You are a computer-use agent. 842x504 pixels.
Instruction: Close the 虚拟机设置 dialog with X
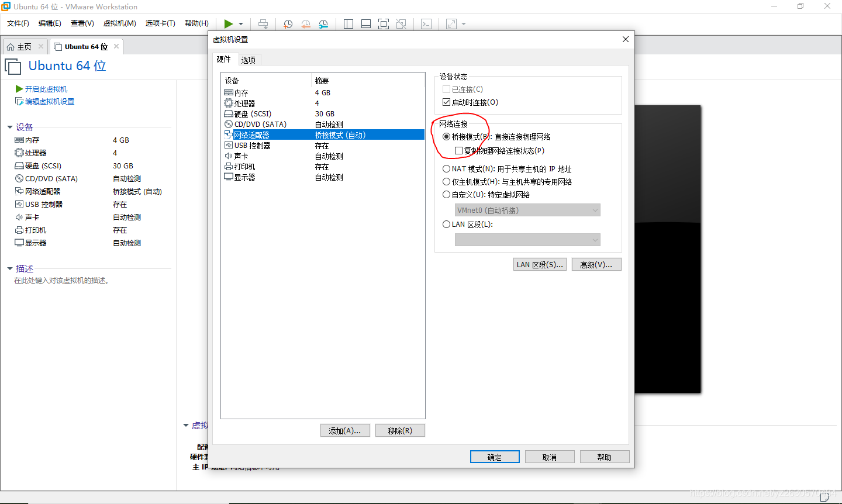626,39
